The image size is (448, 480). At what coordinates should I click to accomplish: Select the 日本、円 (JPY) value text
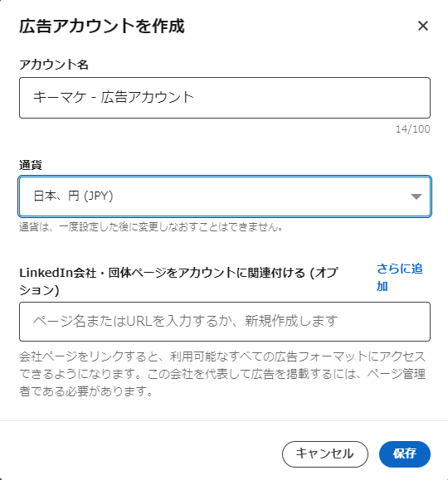[x=73, y=196]
